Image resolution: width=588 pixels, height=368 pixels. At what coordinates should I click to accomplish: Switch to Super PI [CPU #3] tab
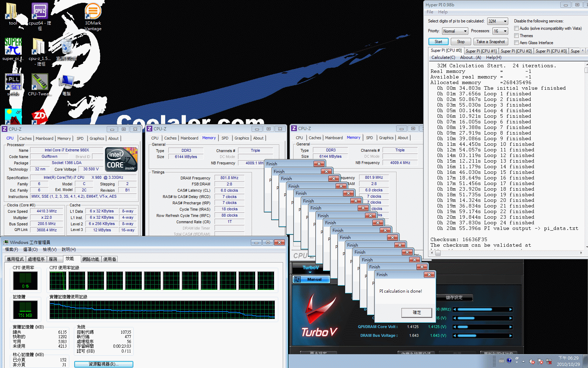[551, 51]
